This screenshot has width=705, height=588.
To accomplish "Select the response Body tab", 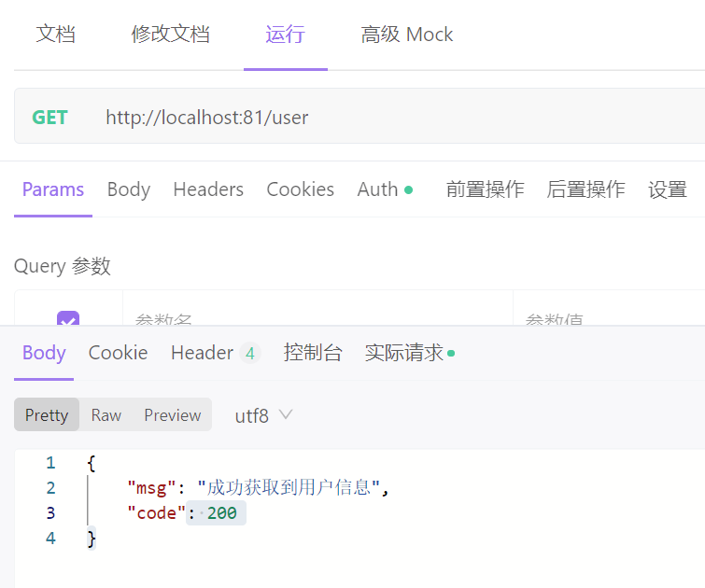I will [44, 353].
